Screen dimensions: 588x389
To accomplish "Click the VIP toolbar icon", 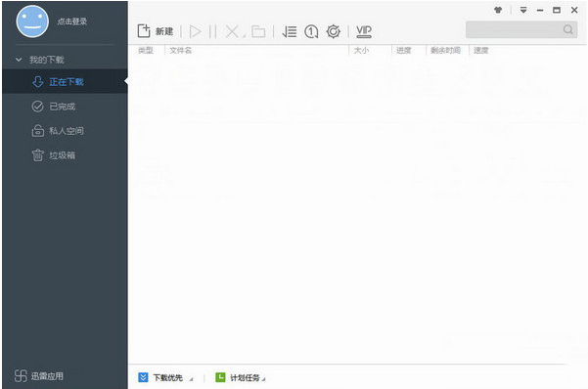I will (x=364, y=31).
